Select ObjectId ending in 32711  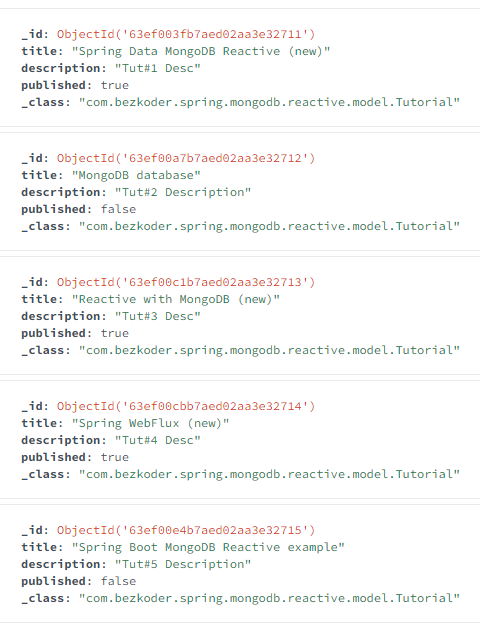click(x=186, y=34)
